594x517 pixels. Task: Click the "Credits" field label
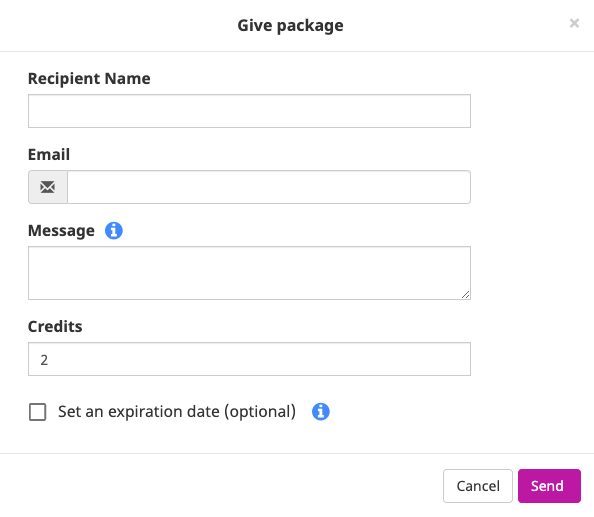coord(55,326)
